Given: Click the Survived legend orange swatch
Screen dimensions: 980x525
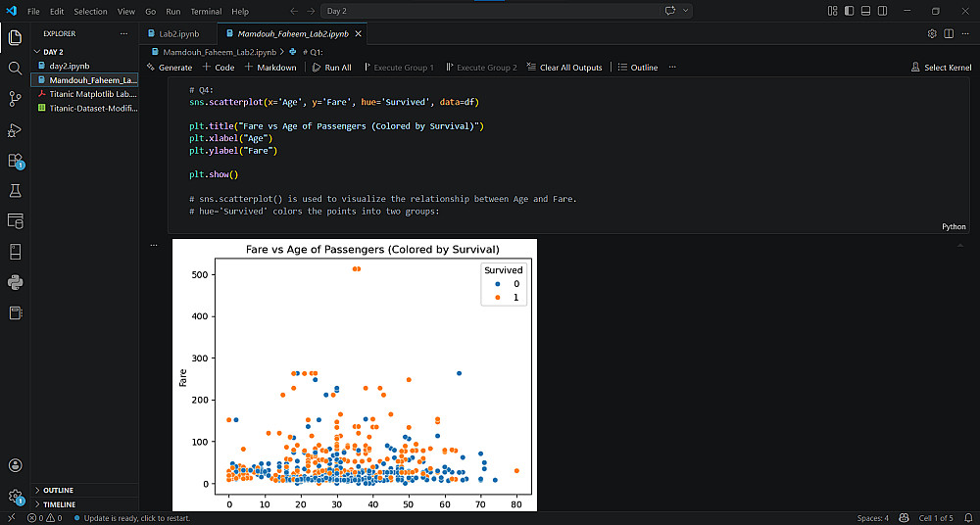Looking at the screenshot, I should [x=497, y=297].
